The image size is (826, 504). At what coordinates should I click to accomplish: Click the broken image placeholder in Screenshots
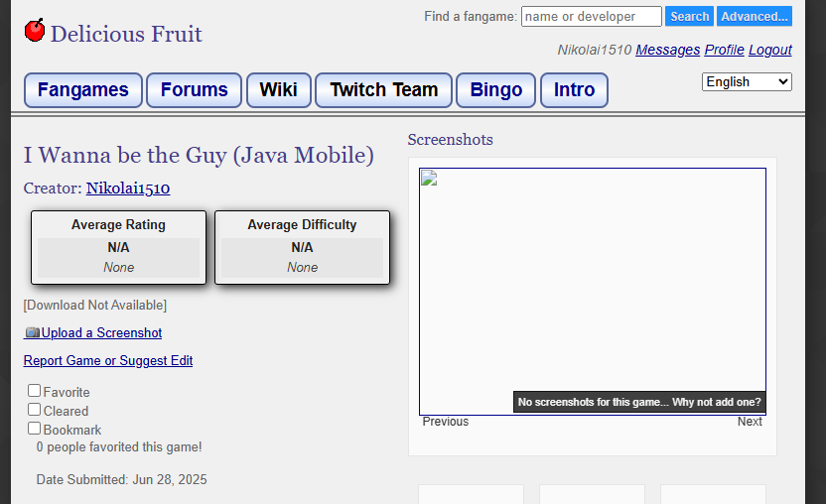429,178
